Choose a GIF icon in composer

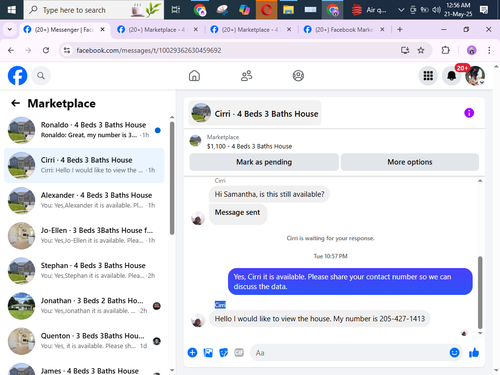[x=239, y=352]
